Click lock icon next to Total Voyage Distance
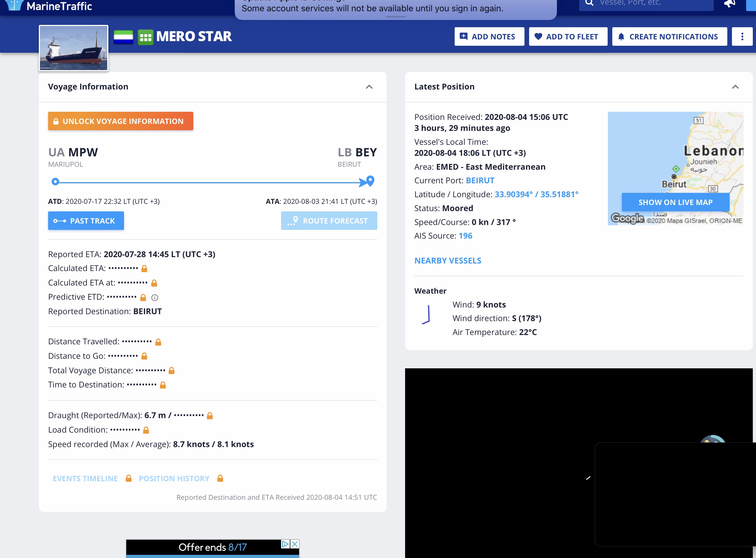Image resolution: width=756 pixels, height=558 pixels. pyautogui.click(x=171, y=371)
